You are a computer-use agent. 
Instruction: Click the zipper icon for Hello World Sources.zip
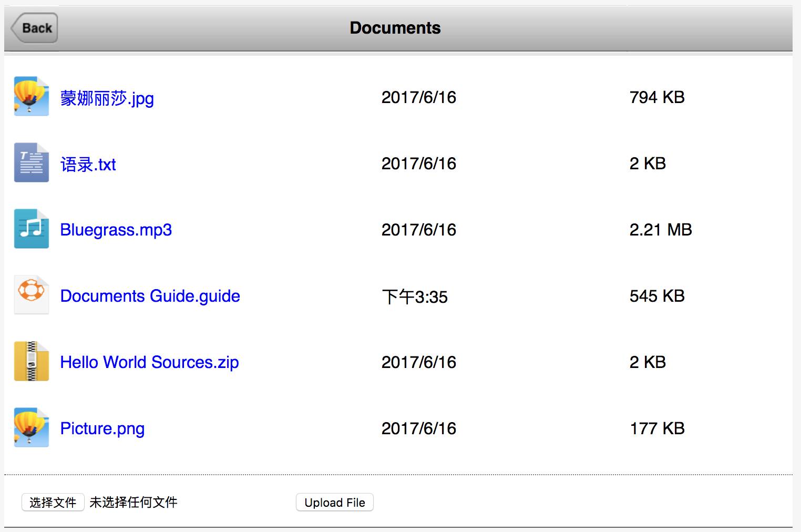31,361
